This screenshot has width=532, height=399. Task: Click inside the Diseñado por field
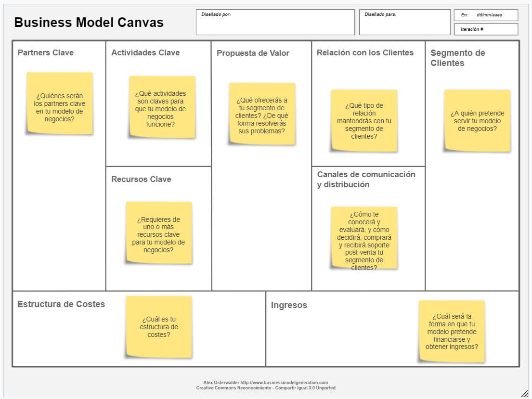(x=274, y=22)
